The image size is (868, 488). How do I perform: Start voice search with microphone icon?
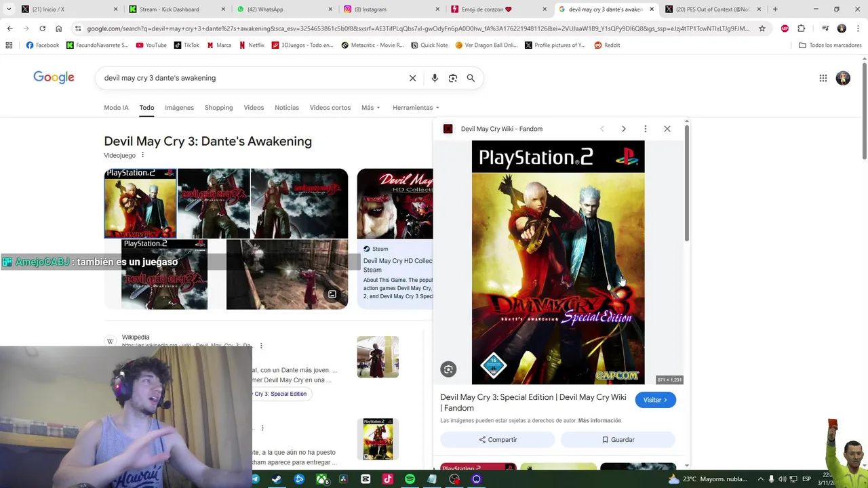tap(435, 78)
